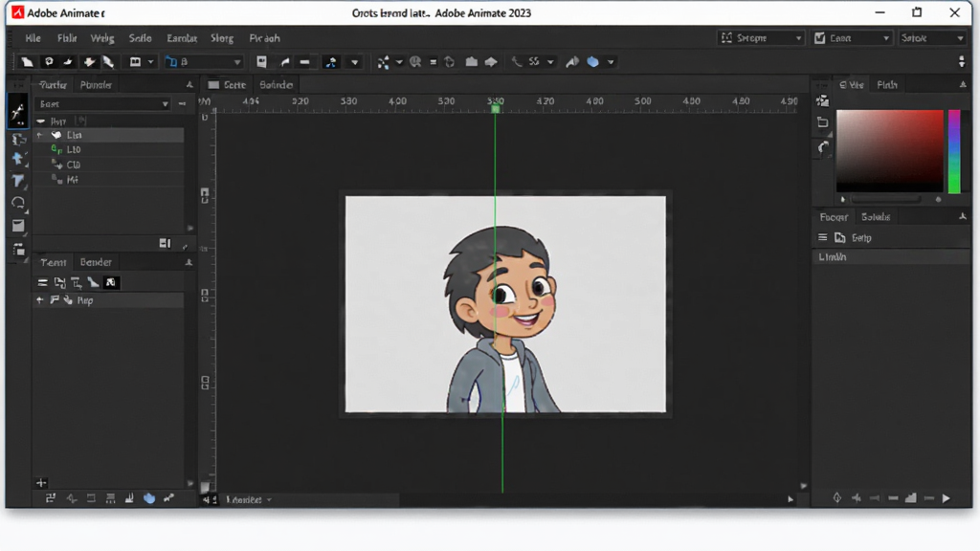Image resolution: width=980 pixels, height=551 pixels.
Task: Click the curved arrow icon in the top toolbar
Action: click(285, 62)
